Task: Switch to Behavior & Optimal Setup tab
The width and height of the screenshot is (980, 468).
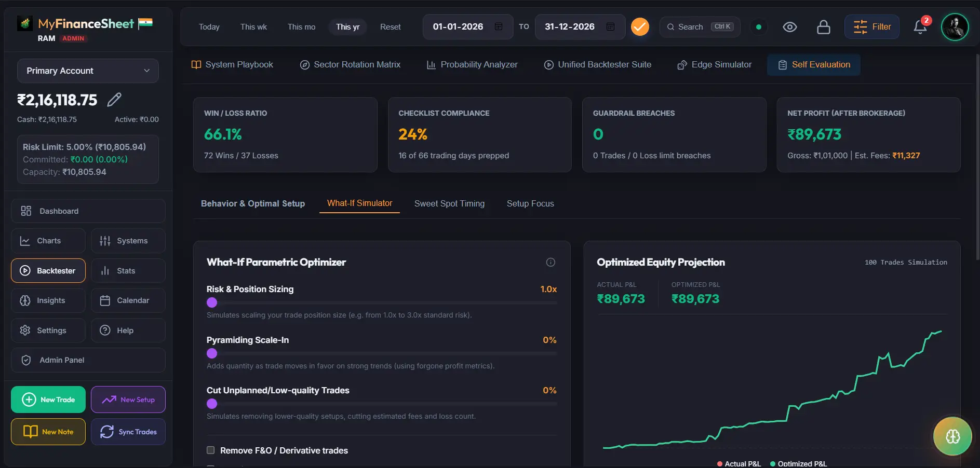Action: (253, 204)
